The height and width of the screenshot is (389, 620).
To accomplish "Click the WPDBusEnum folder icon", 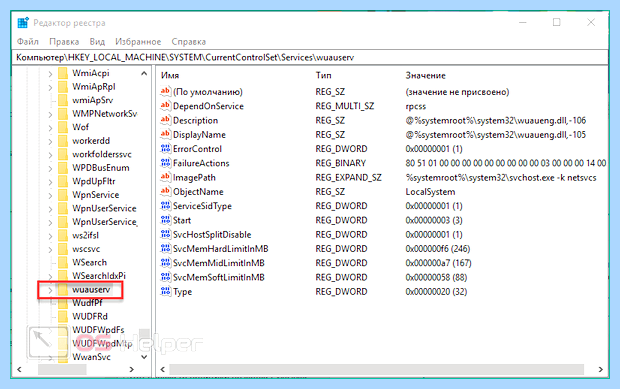I will (x=63, y=168).
